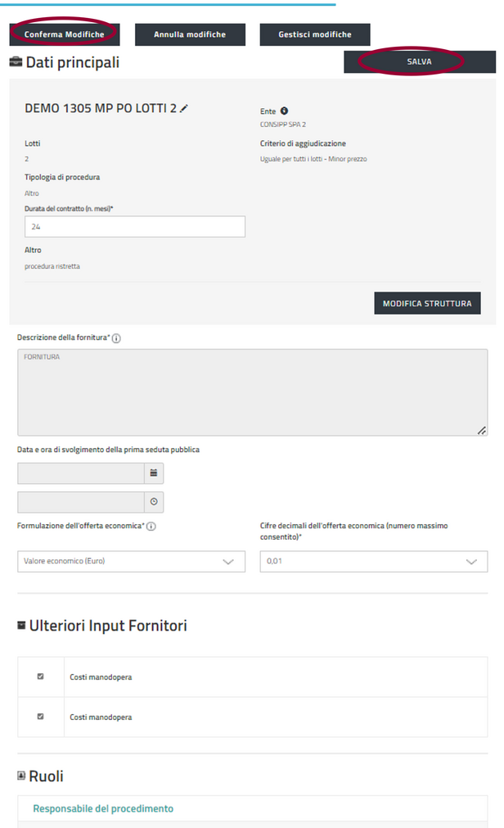The height and width of the screenshot is (828, 504).
Task: Click the Conferma Modifiche button
Action: tap(64, 34)
